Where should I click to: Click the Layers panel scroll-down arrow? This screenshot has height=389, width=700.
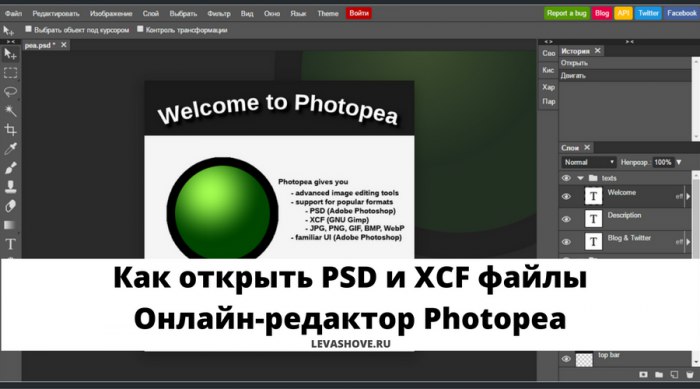click(696, 362)
